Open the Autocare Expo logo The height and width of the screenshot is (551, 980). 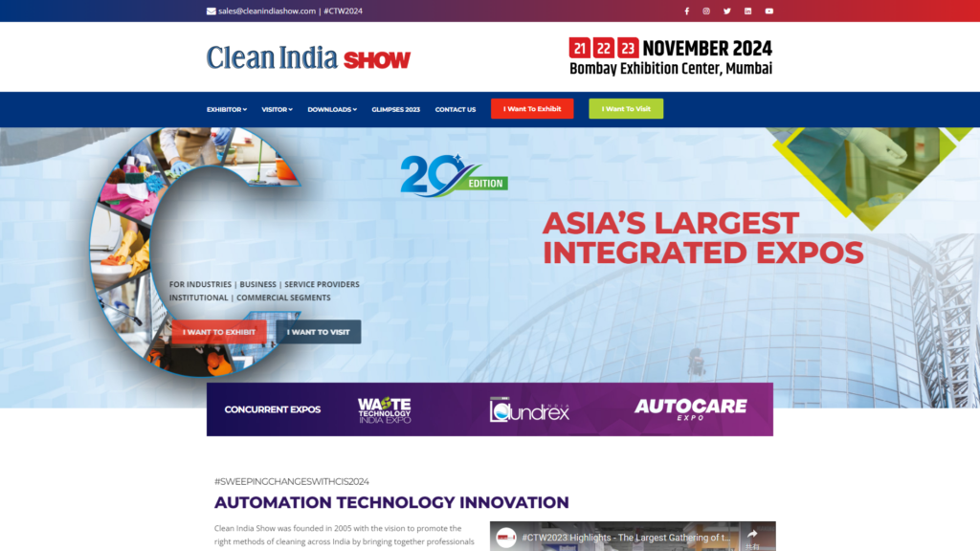click(x=691, y=409)
